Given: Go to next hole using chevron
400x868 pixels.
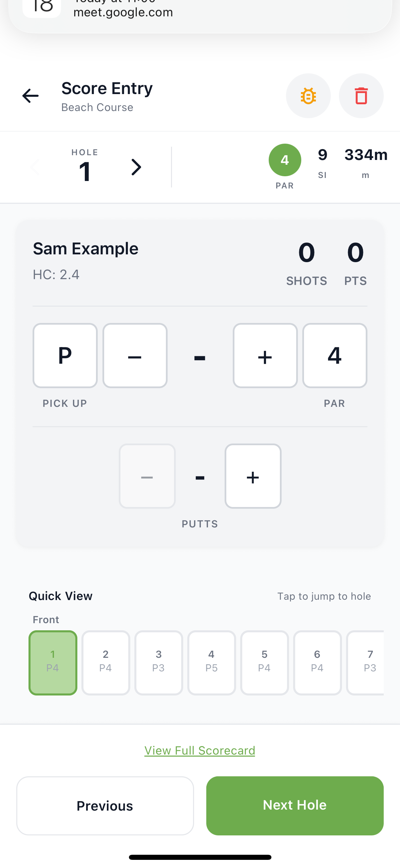Looking at the screenshot, I should (136, 167).
